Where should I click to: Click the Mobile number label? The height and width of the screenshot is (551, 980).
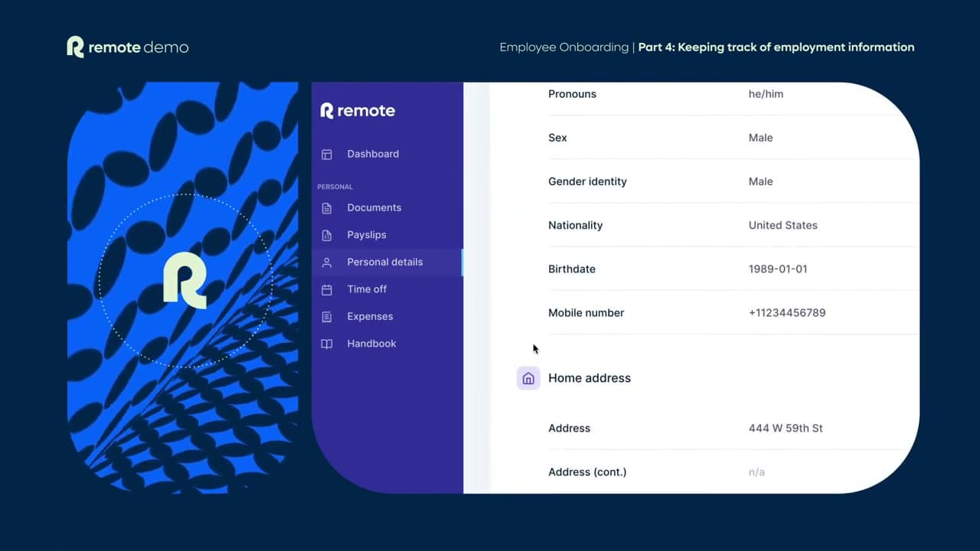click(586, 312)
